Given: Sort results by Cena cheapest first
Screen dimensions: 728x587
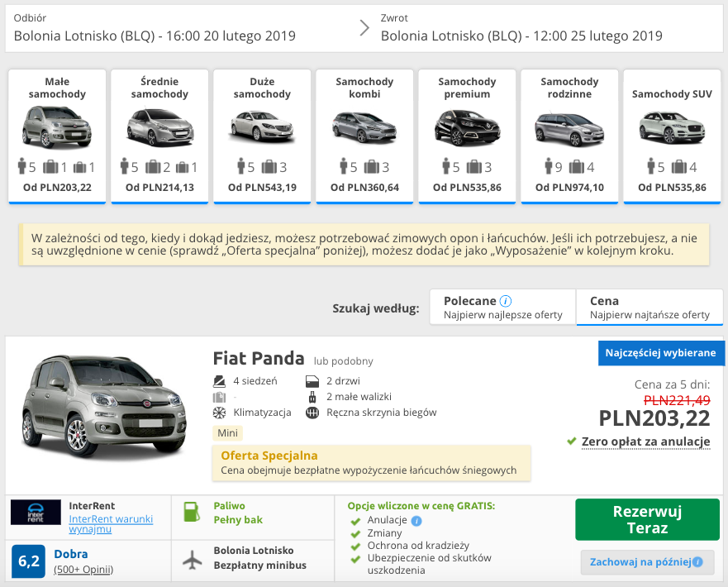Looking at the screenshot, I should [649, 308].
